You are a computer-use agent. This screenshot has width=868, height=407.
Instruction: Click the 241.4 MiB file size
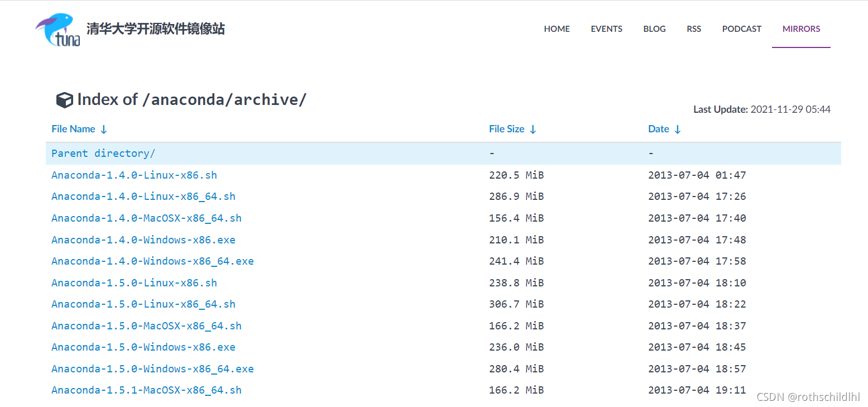pyautogui.click(x=516, y=261)
